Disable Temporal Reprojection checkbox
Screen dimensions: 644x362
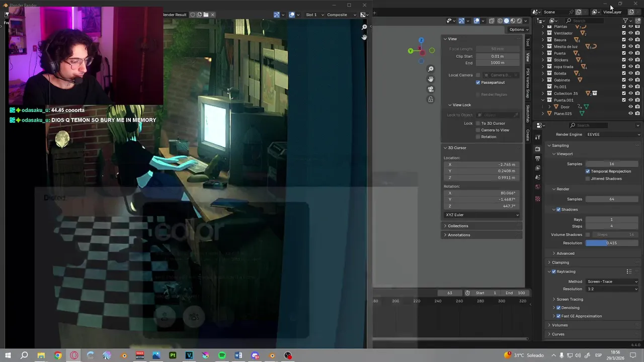588,171
